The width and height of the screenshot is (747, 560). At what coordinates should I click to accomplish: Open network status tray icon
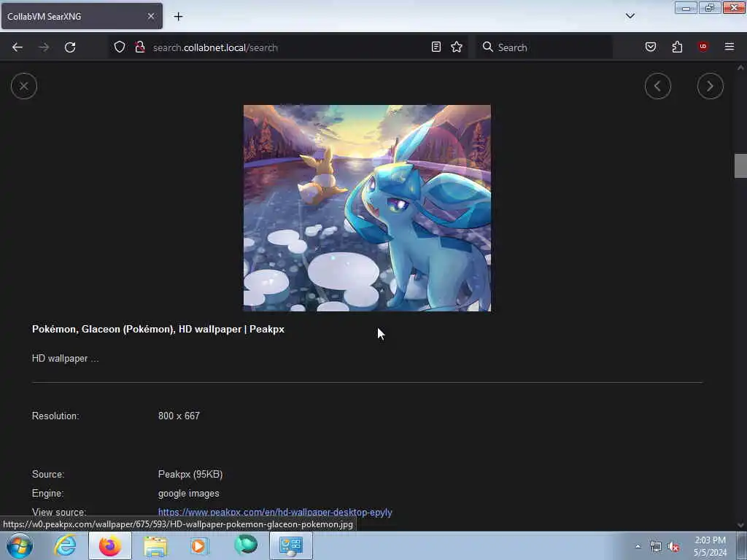[656, 547]
